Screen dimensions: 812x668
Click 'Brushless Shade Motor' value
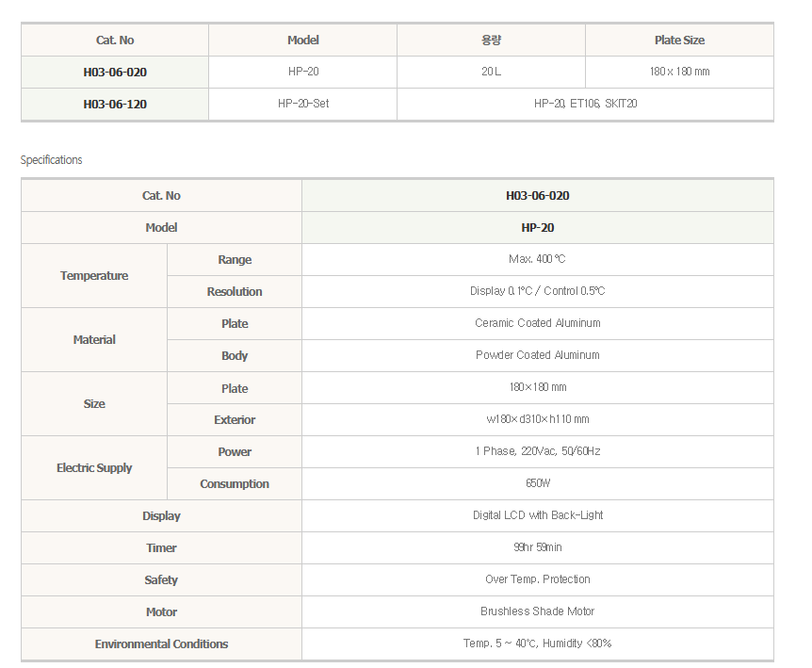pos(538,611)
